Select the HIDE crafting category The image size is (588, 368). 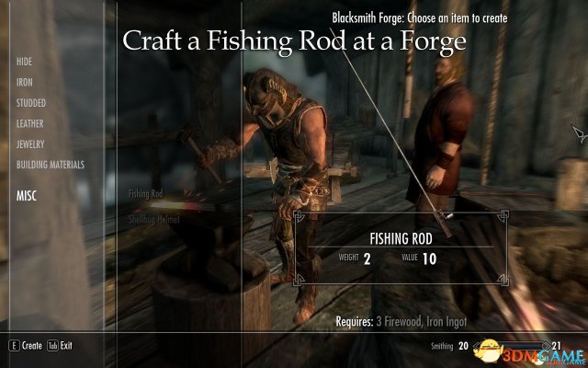click(x=25, y=62)
